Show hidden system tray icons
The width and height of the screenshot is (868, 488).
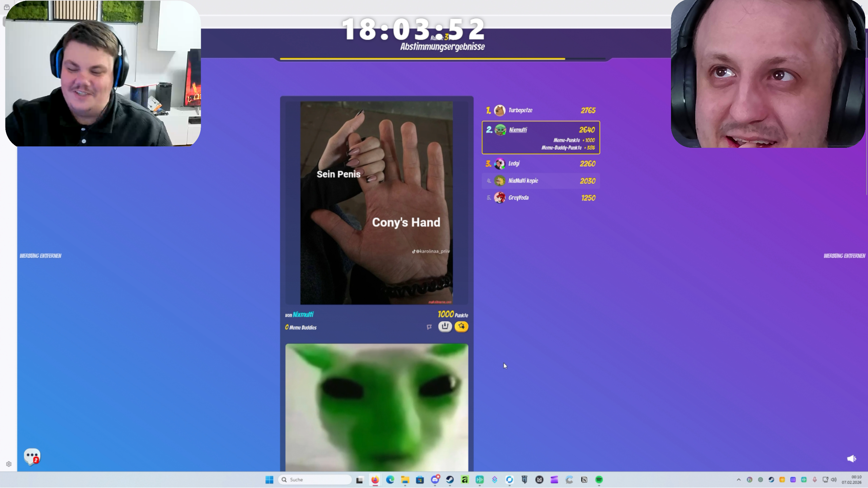click(x=738, y=480)
